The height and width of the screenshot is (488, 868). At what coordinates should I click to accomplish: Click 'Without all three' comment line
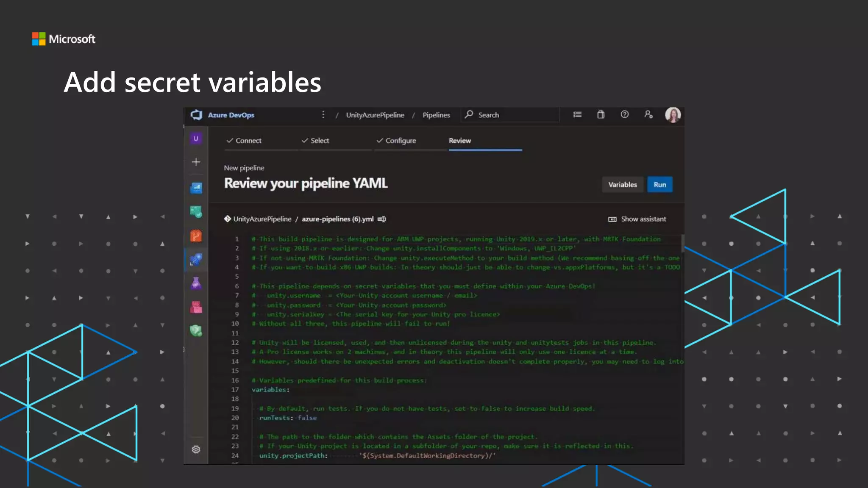351,324
